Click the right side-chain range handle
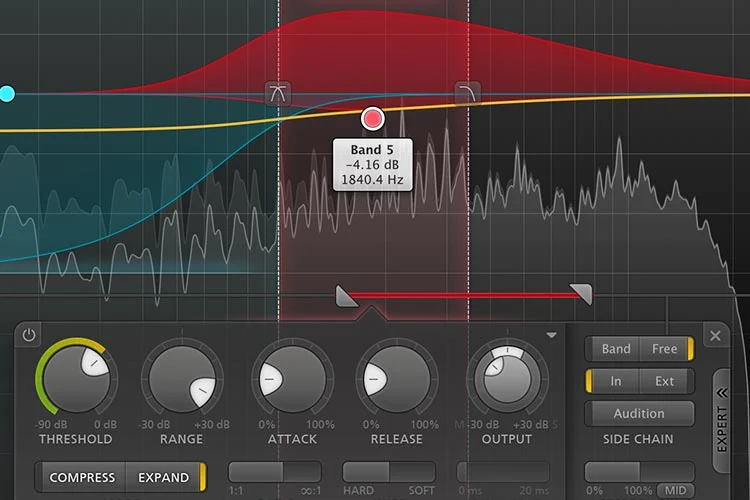 tap(581, 294)
